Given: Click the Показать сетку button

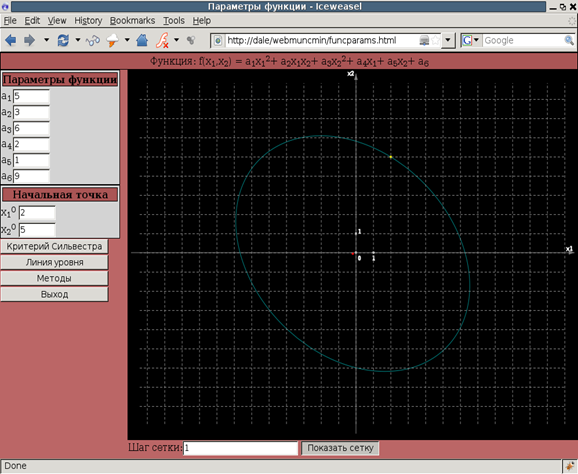Looking at the screenshot, I should coord(340,448).
